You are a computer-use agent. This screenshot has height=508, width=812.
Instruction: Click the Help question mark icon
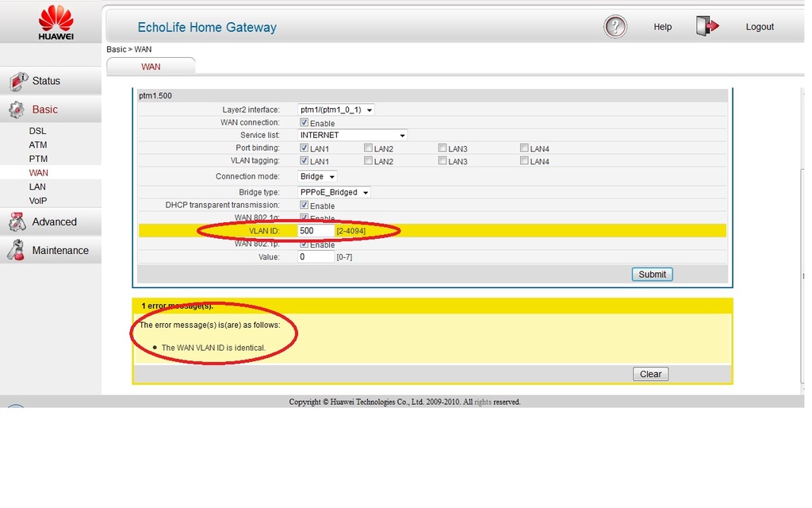pyautogui.click(x=615, y=27)
